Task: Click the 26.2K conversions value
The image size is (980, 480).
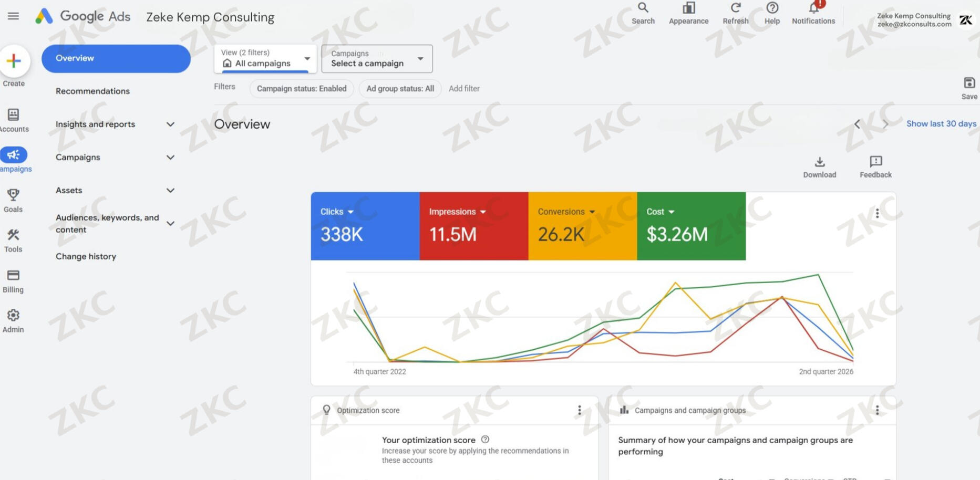Action: (x=561, y=234)
